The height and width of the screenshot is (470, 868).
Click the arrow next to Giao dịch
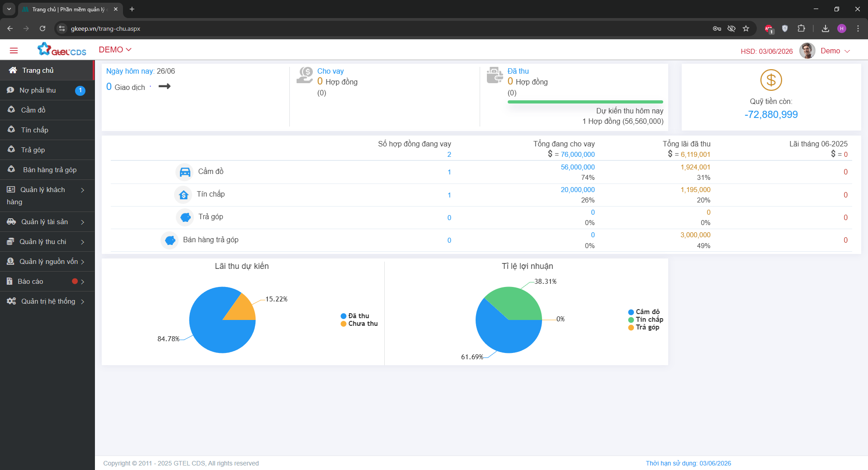tap(165, 86)
